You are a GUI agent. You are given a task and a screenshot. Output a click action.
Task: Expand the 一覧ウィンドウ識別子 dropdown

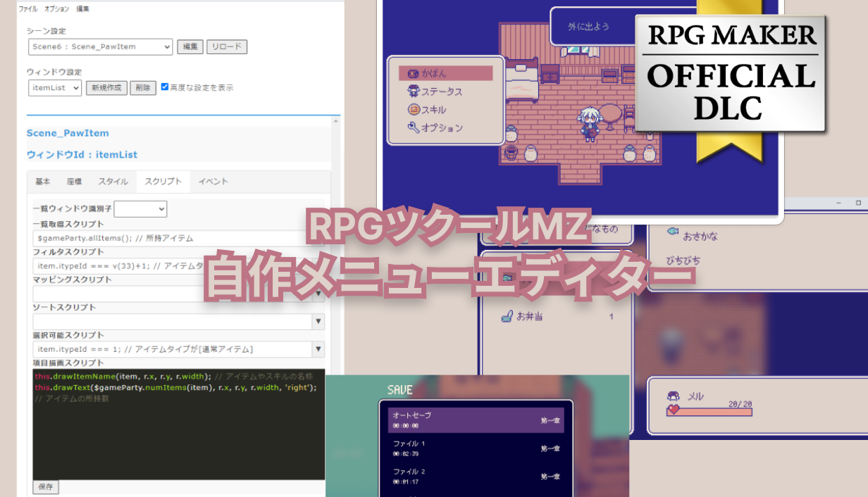141,209
